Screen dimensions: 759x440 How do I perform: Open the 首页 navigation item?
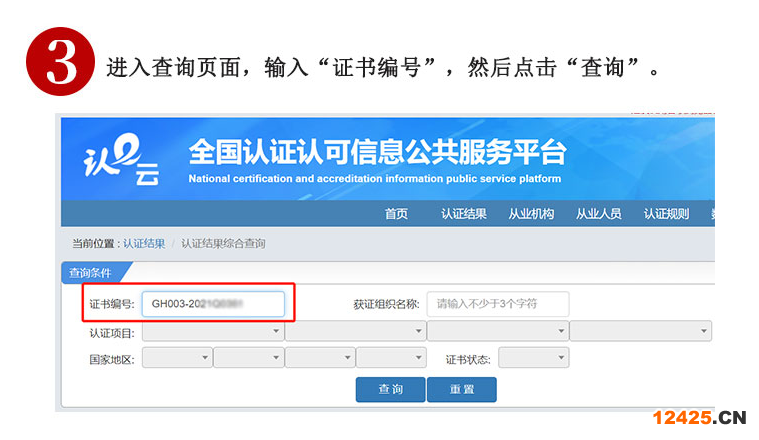coord(396,213)
